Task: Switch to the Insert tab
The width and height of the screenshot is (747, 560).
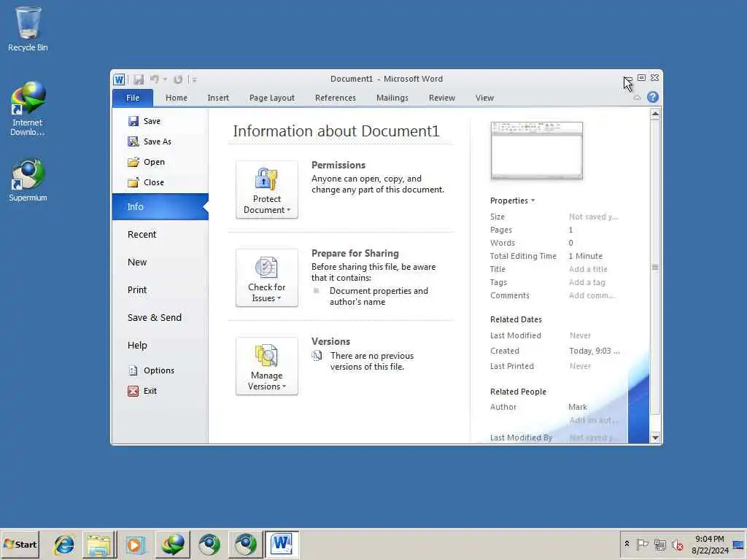Action: click(x=218, y=98)
